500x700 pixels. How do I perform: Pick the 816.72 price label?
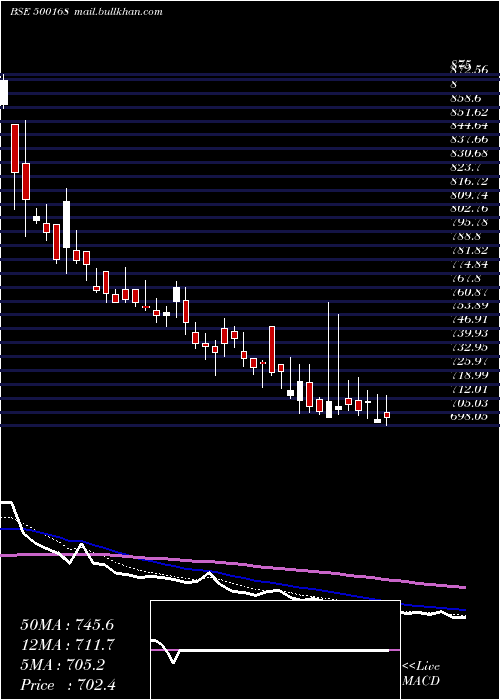click(x=469, y=181)
